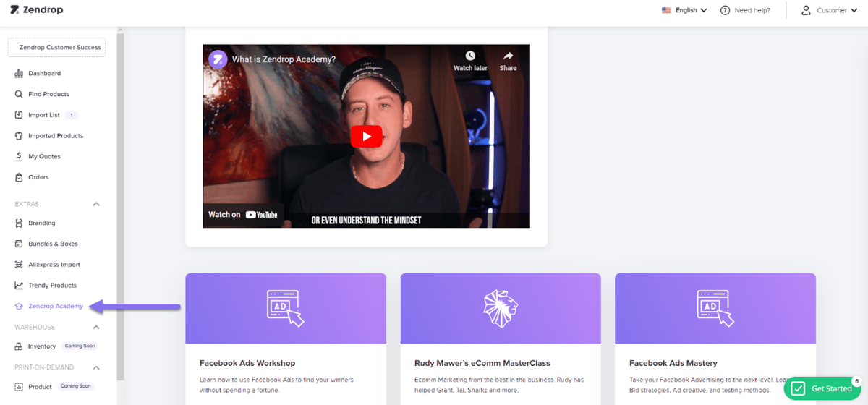The width and height of the screenshot is (868, 405).
Task: Open Aliexpress Import
Action: click(54, 265)
